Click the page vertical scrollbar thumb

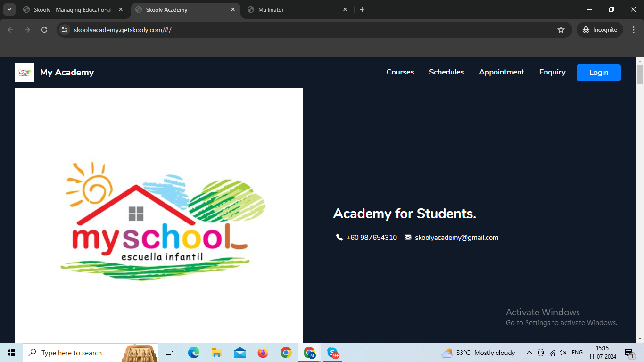click(640, 74)
